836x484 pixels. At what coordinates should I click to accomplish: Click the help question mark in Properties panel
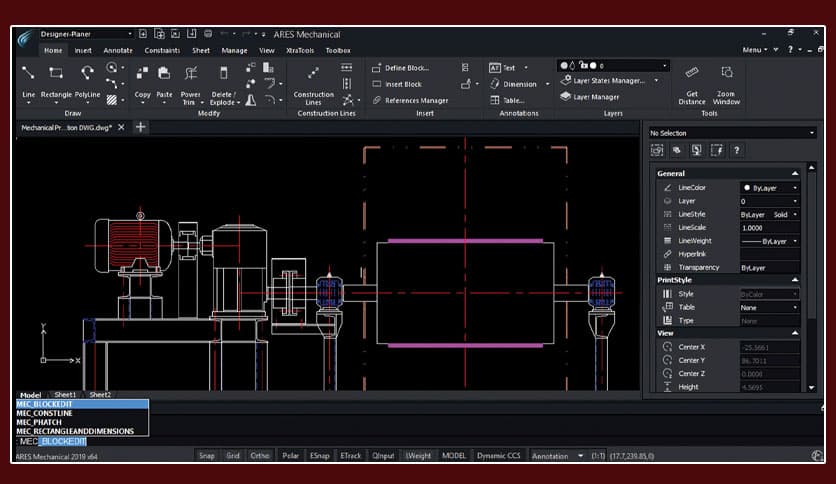click(736, 150)
